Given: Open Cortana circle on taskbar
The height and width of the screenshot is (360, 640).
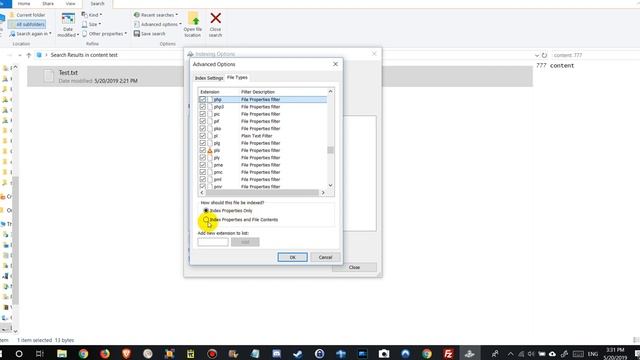Looking at the screenshot, I should tap(19, 353).
